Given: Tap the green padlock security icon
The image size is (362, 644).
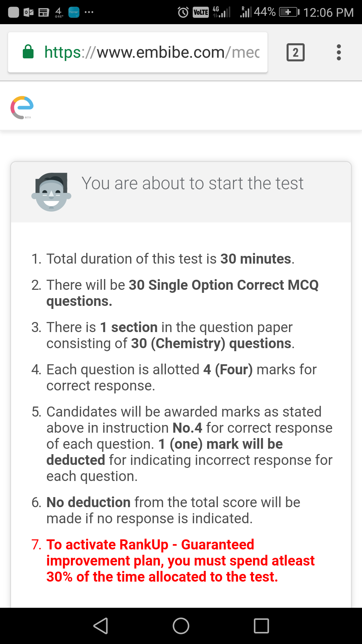Looking at the screenshot, I should point(28,52).
